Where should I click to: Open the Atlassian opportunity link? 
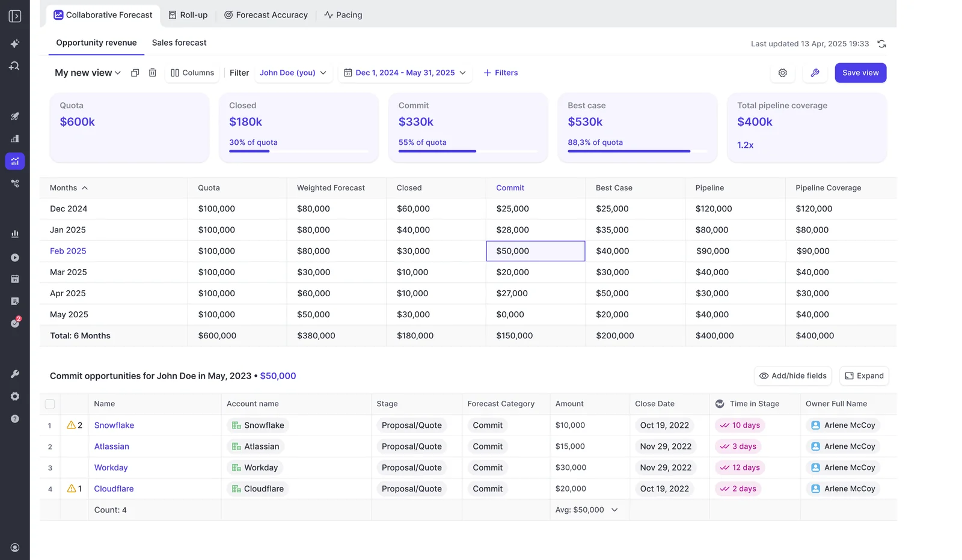[x=112, y=446]
